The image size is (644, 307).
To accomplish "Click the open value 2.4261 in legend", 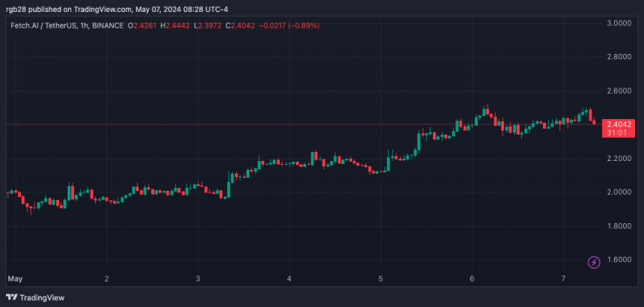I will [148, 25].
